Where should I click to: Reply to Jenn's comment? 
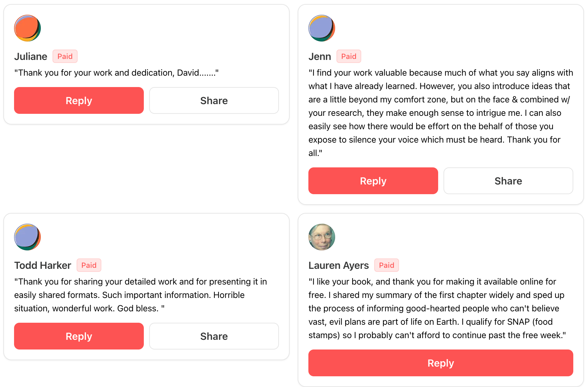point(373,181)
